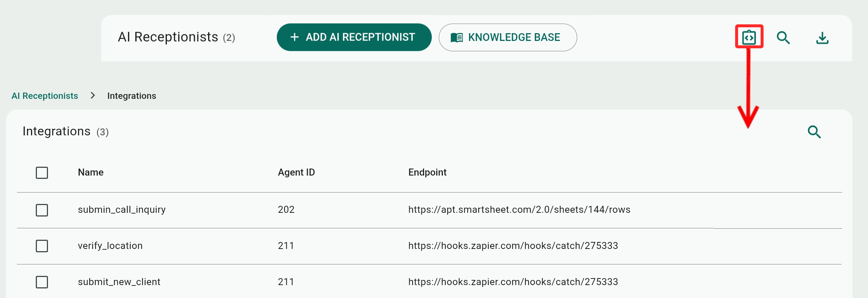Click the Agent ID column header
Viewport: 868px width, 298px height.
coord(296,172)
